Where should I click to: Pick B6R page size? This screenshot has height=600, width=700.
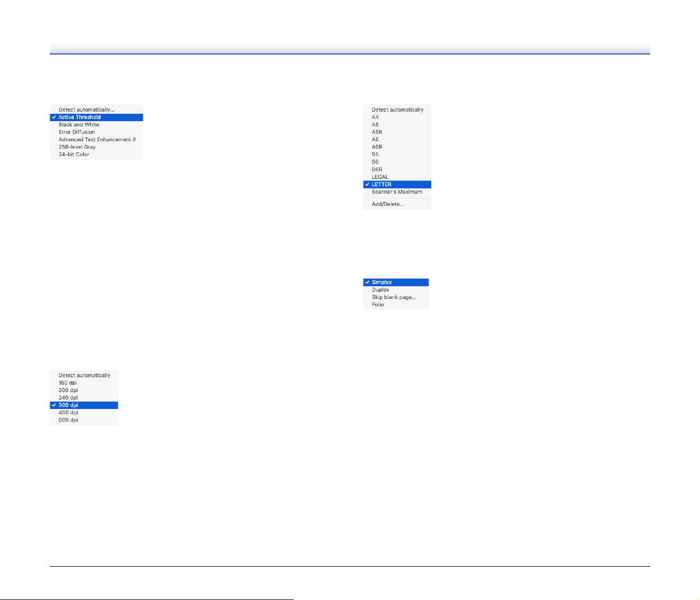tap(397, 170)
